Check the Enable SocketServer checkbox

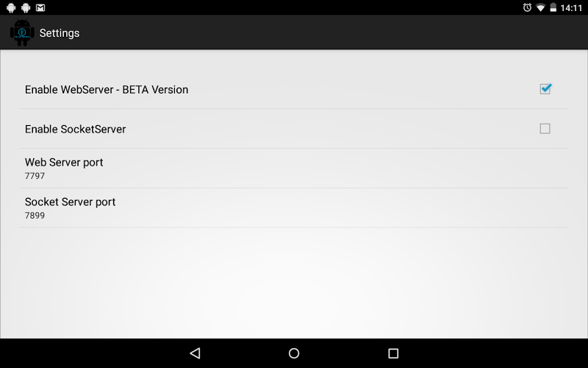click(545, 128)
